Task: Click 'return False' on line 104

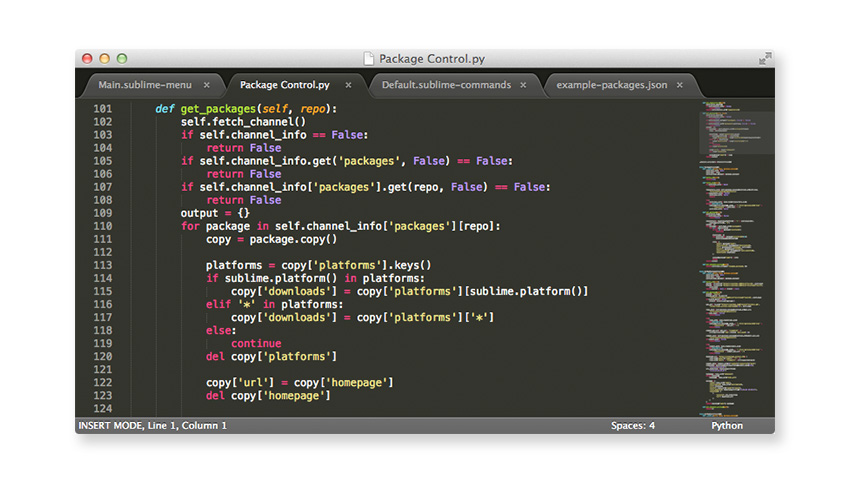Action: [243, 148]
